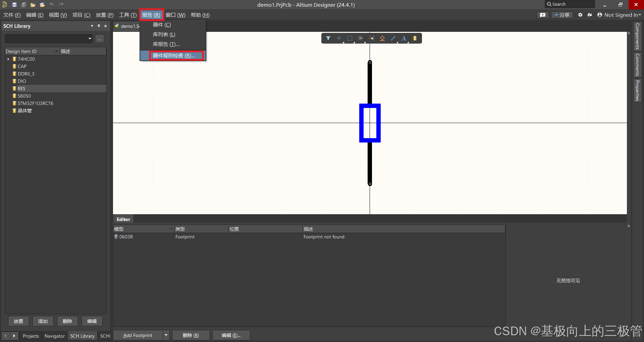Viewport: 644px width, 342px height.
Task: Click the Open Project icon
Action: 42,5
